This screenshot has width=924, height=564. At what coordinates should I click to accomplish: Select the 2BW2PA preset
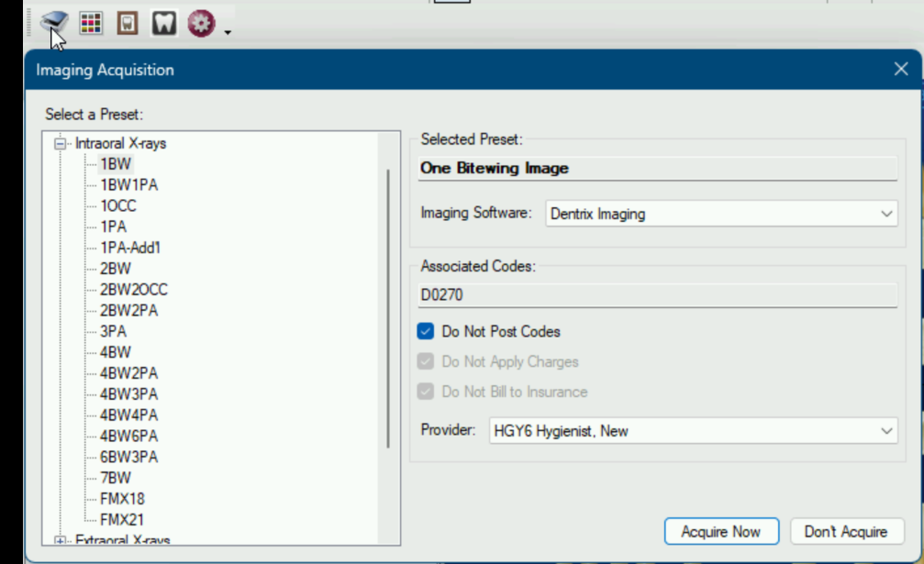coord(129,310)
